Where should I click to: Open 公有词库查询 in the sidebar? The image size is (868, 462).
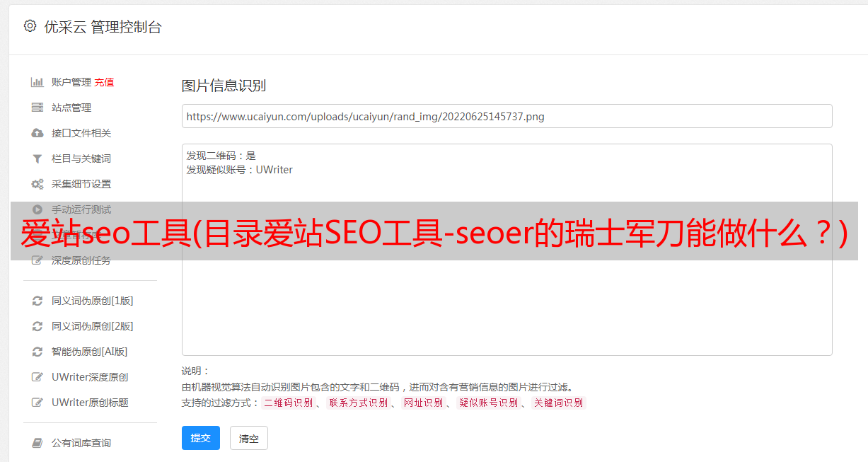(x=81, y=443)
